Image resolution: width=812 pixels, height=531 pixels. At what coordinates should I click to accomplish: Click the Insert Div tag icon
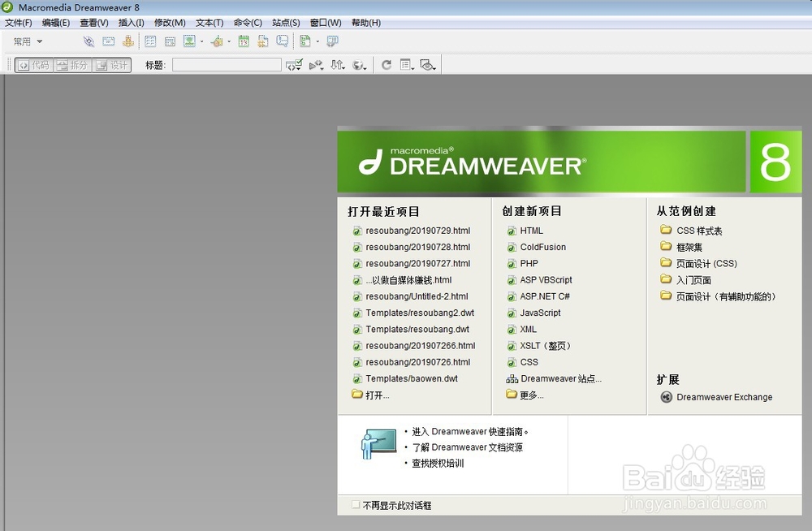pyautogui.click(x=170, y=41)
